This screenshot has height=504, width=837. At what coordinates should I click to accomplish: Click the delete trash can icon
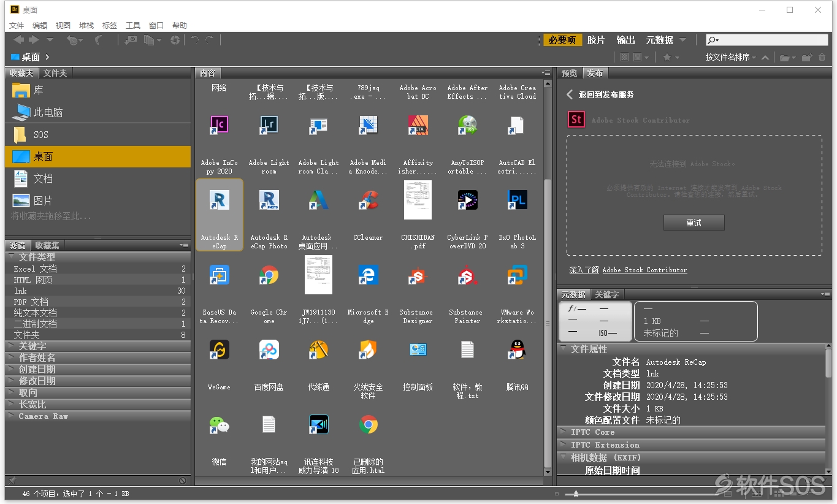tap(821, 57)
